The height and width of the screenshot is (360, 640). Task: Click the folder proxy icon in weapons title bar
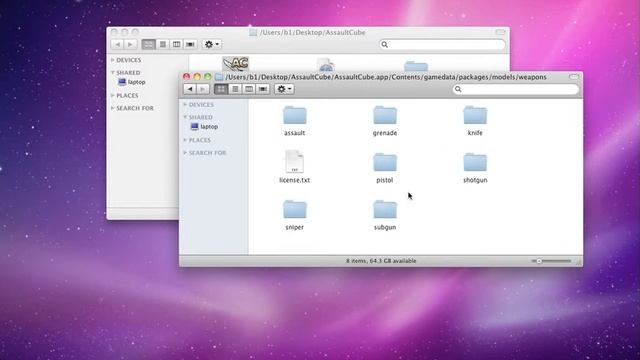tap(219, 77)
